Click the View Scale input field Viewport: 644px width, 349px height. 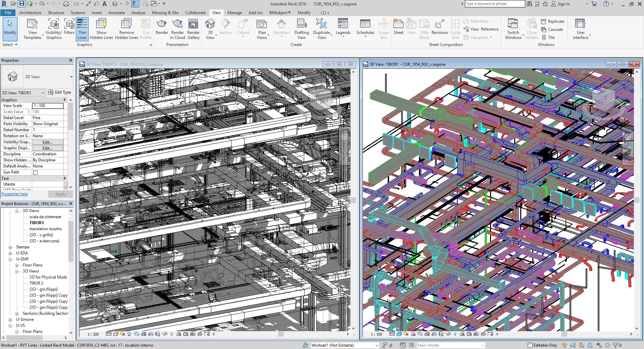tap(48, 106)
